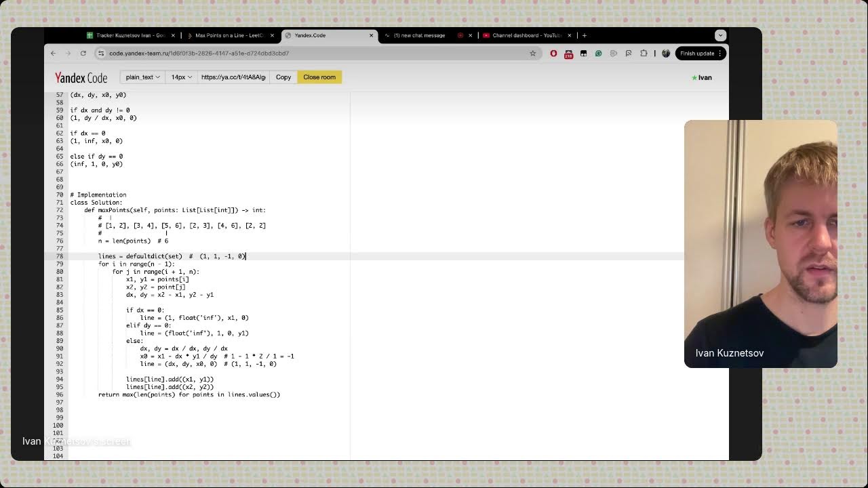Click line number 70 in the gutter
This screenshot has height=488, width=868.
pyautogui.click(x=60, y=195)
